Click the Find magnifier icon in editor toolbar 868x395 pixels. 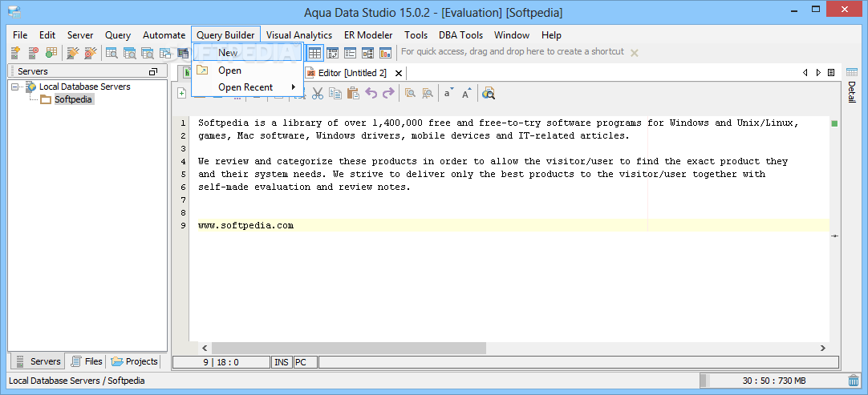[410, 93]
